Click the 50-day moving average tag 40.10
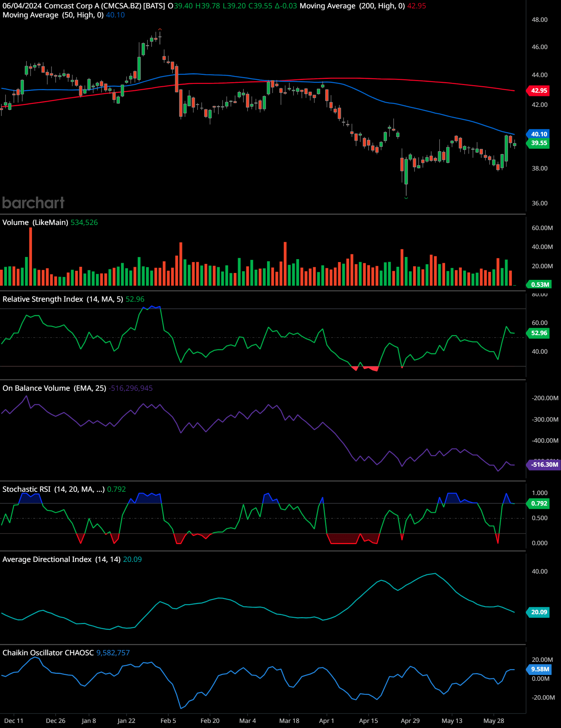561x728 pixels. [x=538, y=134]
